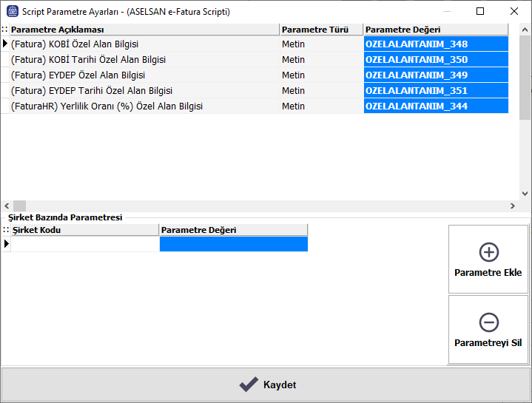Click the grid selector icon beside Şirket Kodu header
The width and height of the screenshot is (532, 403).
tap(5, 230)
